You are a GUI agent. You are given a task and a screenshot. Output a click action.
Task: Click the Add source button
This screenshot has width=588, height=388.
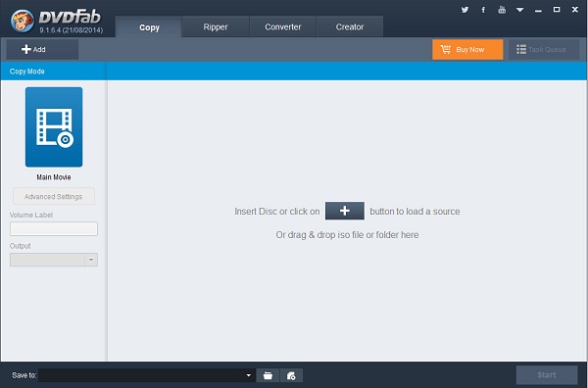click(42, 50)
